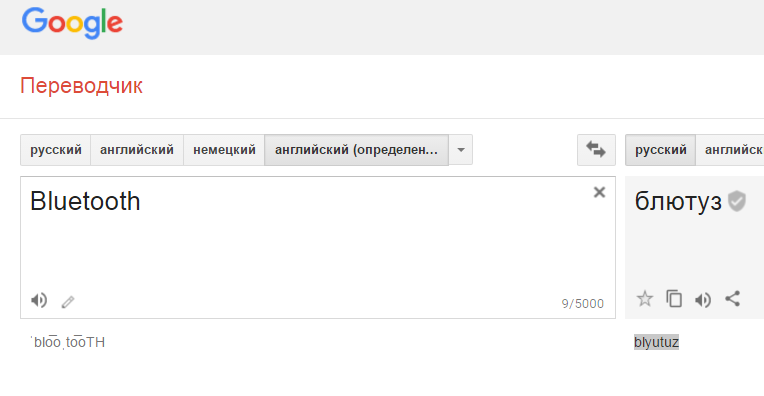Share the translation result
Screen dimensions: 764x396
(732, 299)
